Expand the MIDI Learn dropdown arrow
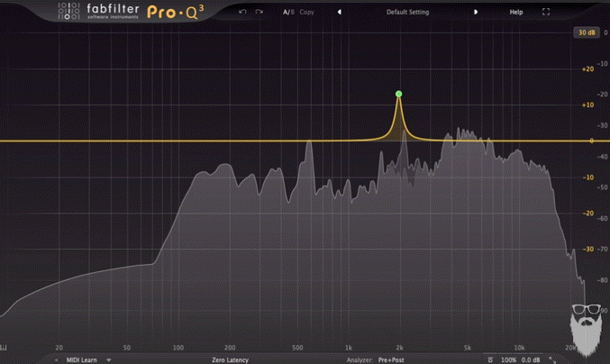 [x=108, y=360]
